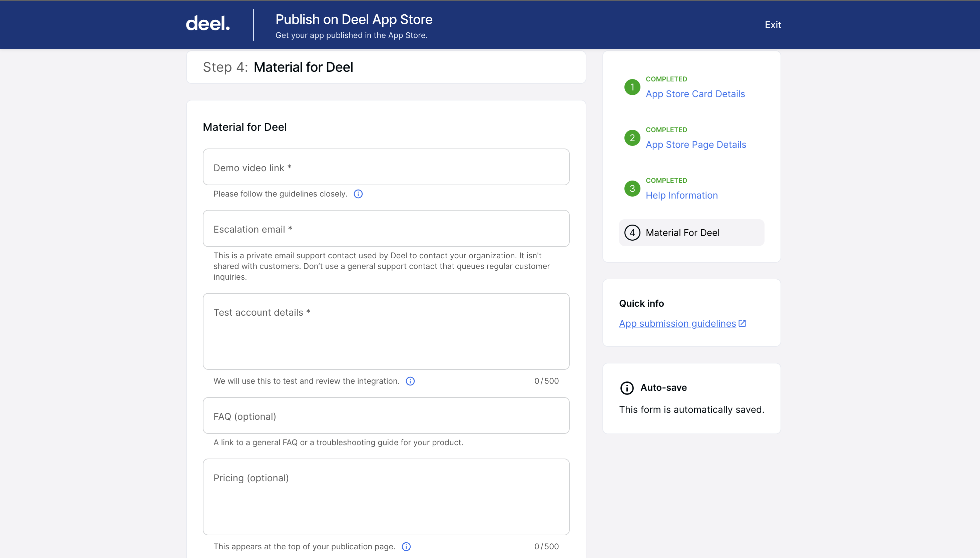Click the 'This form is automatically saved.' text

691,410
